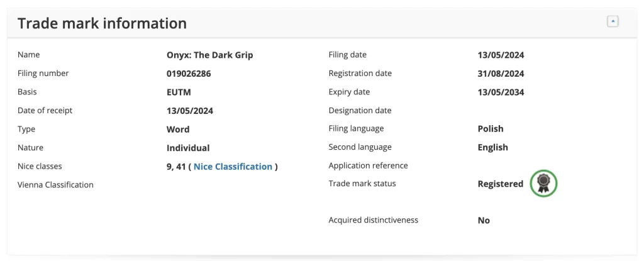Click the Acquired distinctiveness label

[x=374, y=220]
